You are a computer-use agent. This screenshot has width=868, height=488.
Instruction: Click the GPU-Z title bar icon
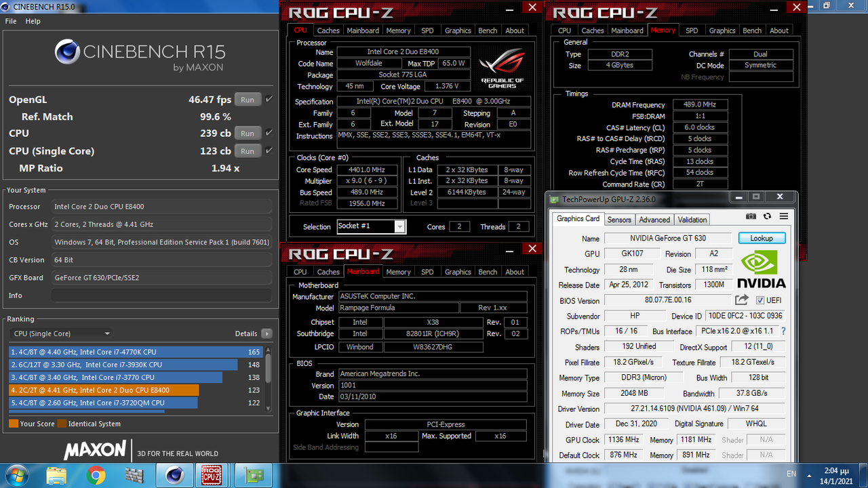[x=555, y=199]
